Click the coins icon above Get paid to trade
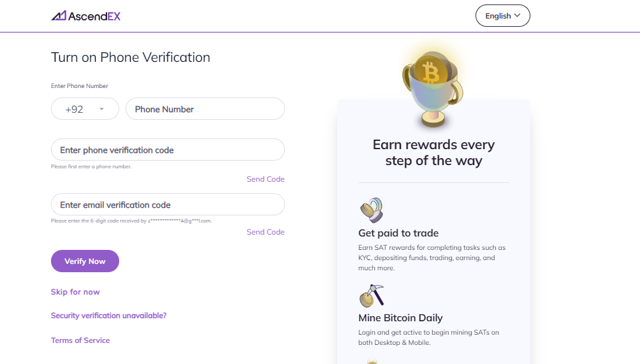Screen dimensions: 640x364 pyautogui.click(x=372, y=210)
